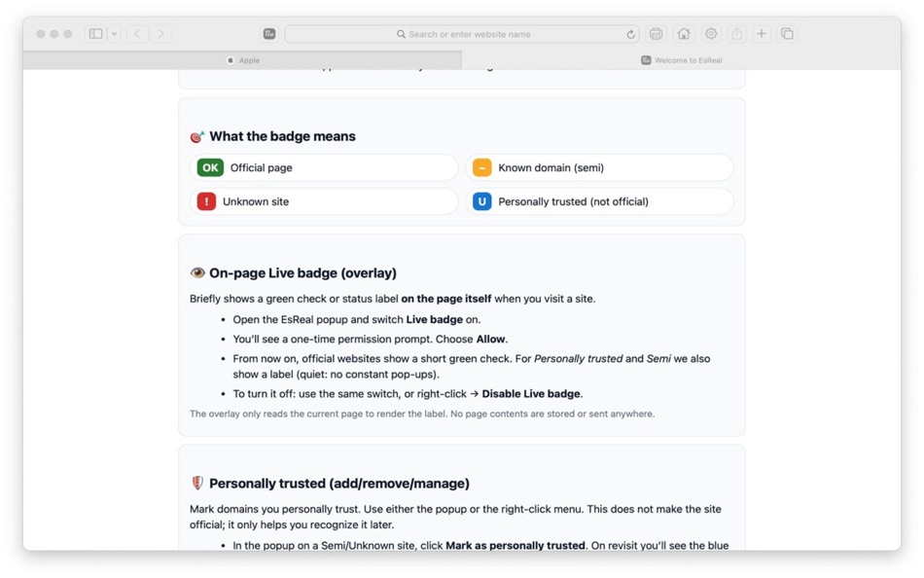The width and height of the screenshot is (924, 578).
Task: Click the forward navigation arrow
Action: tap(160, 32)
